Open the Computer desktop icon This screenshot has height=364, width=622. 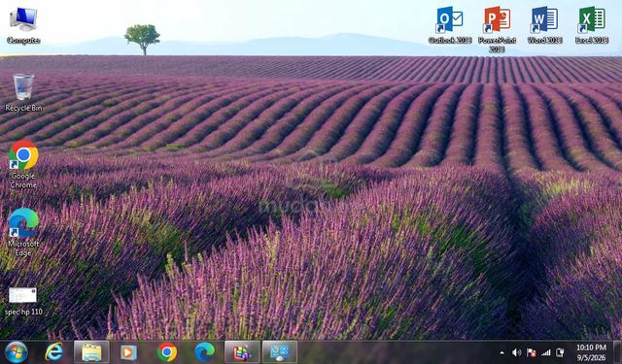[23, 25]
